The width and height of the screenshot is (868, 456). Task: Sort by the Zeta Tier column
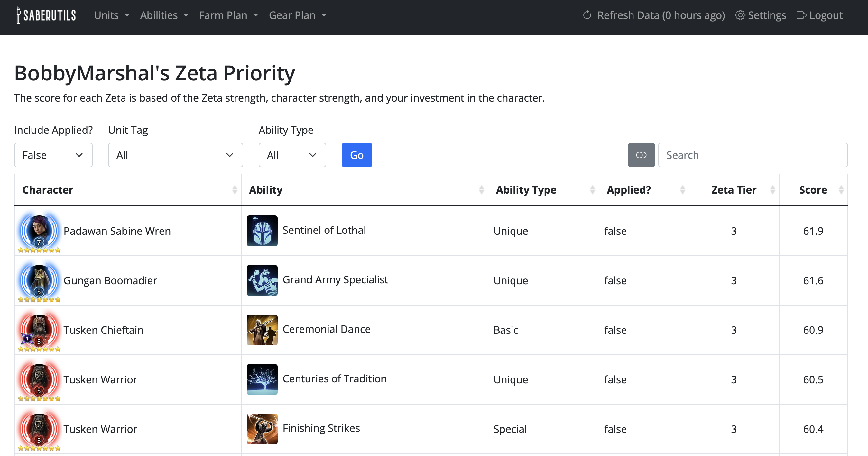point(734,190)
